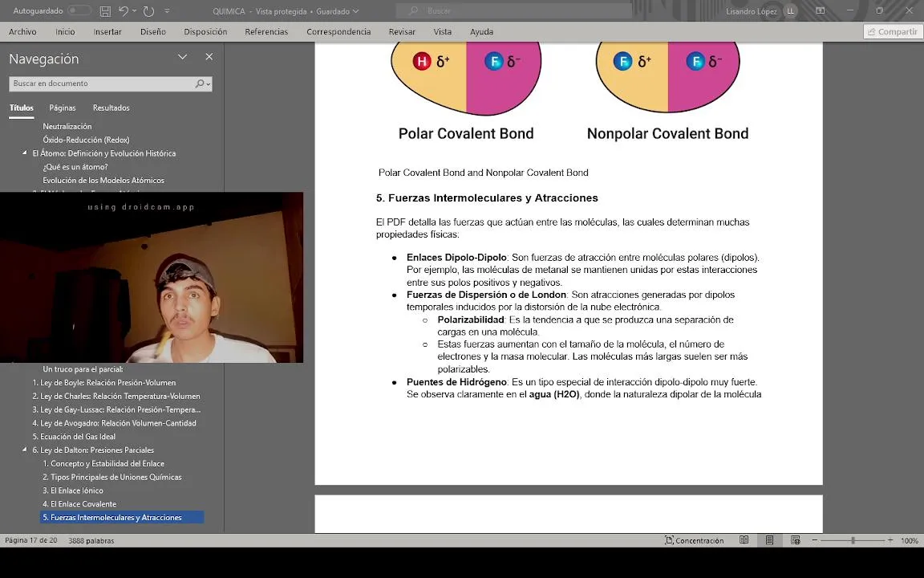Viewport: 924px width, 578px height.
Task: Open the Ayuda ribbon tab
Action: click(481, 32)
